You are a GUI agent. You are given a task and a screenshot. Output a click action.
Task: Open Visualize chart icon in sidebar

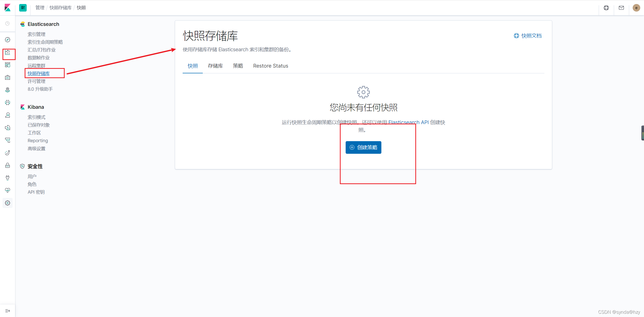[8, 52]
